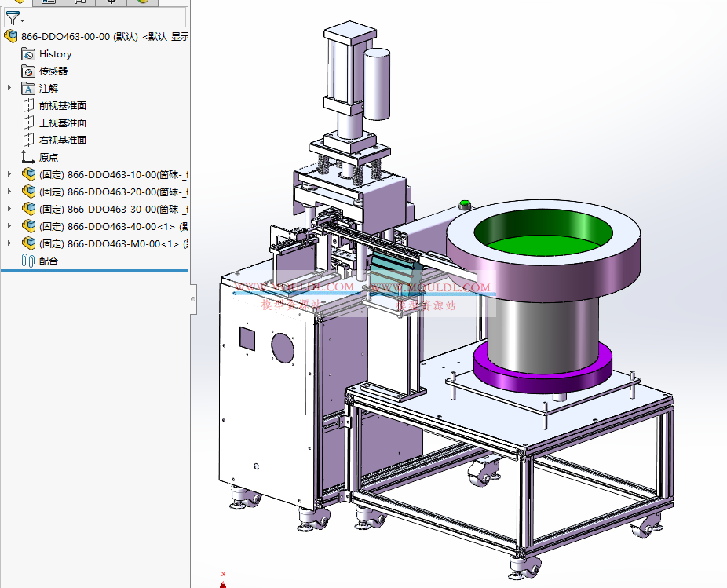This screenshot has height=588, width=727.
Task: Click the red X axis triad marker
Action: pyautogui.click(x=223, y=574)
